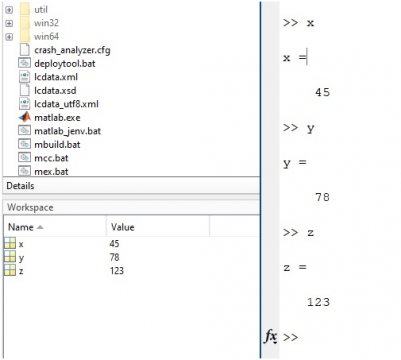This screenshot has width=401, height=360.
Task: Select matlab_jenv.bat in file list
Action: coord(59,131)
